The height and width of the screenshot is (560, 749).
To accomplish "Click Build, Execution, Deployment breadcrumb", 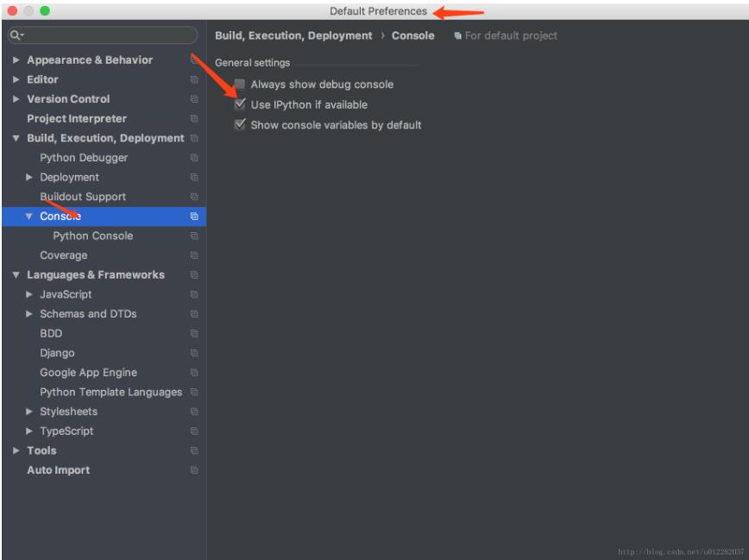I will pyautogui.click(x=293, y=36).
